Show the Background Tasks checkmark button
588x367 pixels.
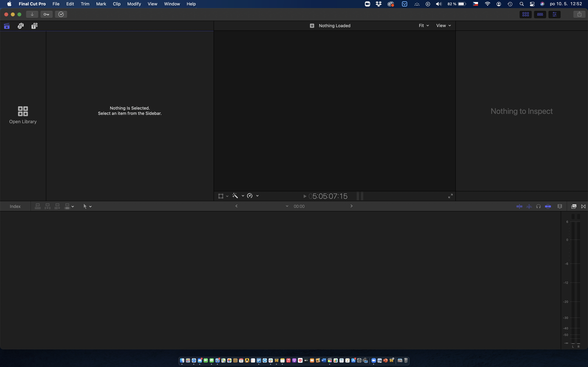pyautogui.click(x=61, y=14)
